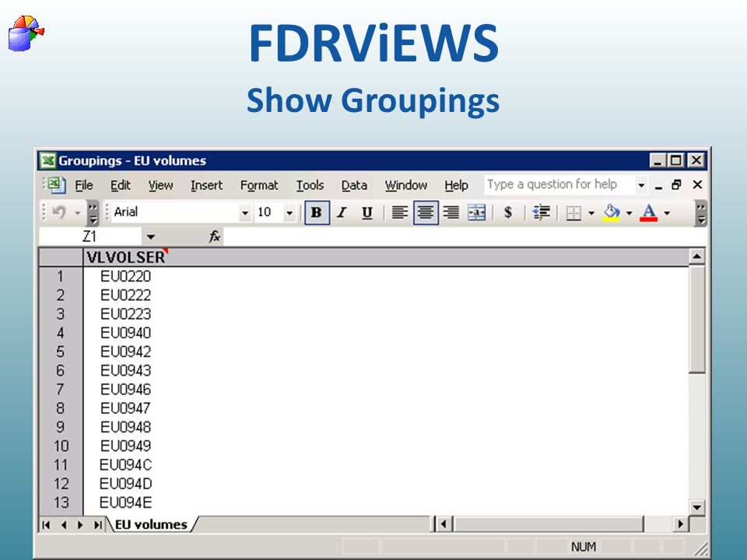
Task: Click Excel icon in title bar
Action: pos(47,160)
